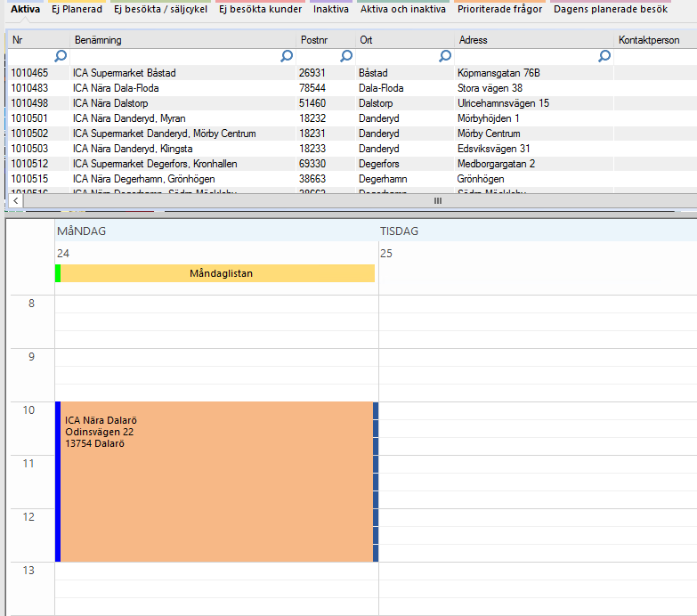697x616 pixels.
Task: Click postal code 69330
Action: (x=312, y=164)
